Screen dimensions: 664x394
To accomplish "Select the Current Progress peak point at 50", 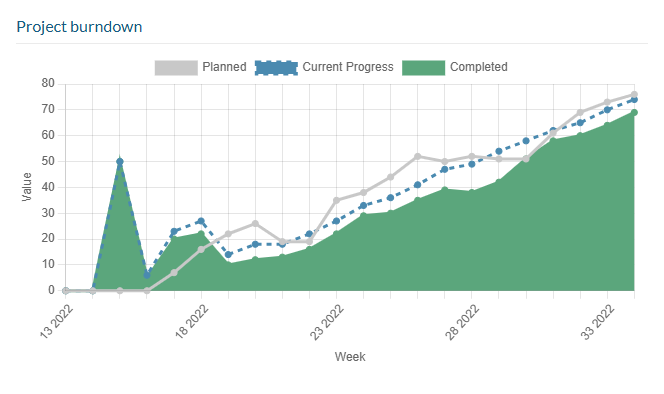I will (120, 161).
